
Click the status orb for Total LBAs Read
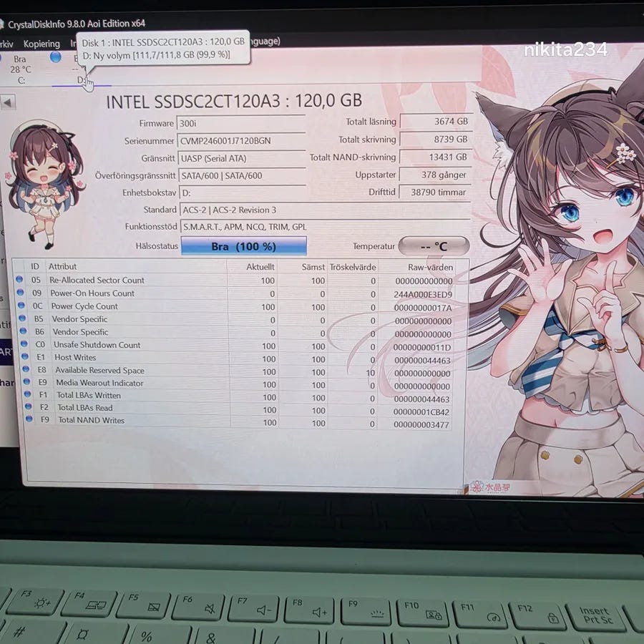pyautogui.click(x=29, y=406)
